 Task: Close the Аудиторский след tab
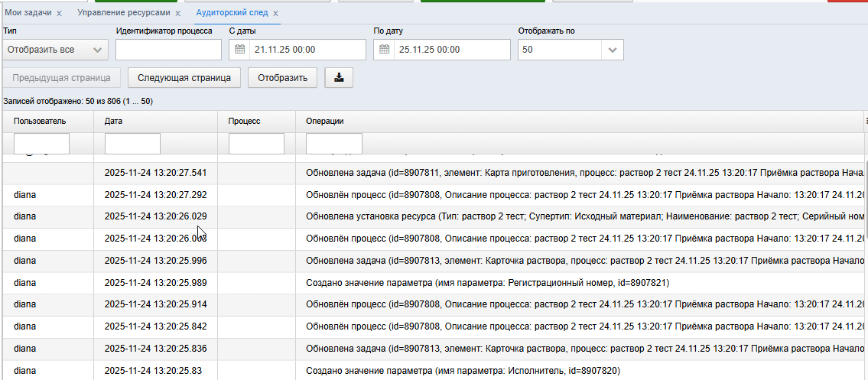pyautogui.click(x=275, y=13)
